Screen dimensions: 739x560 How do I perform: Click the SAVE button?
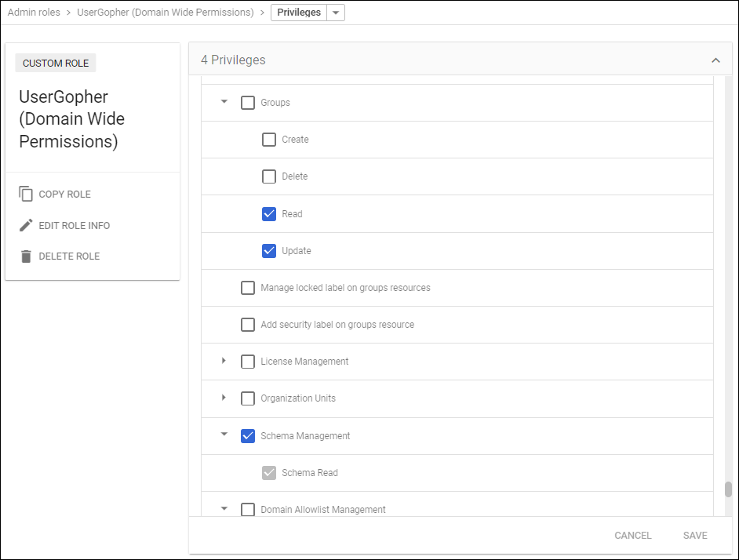point(694,535)
